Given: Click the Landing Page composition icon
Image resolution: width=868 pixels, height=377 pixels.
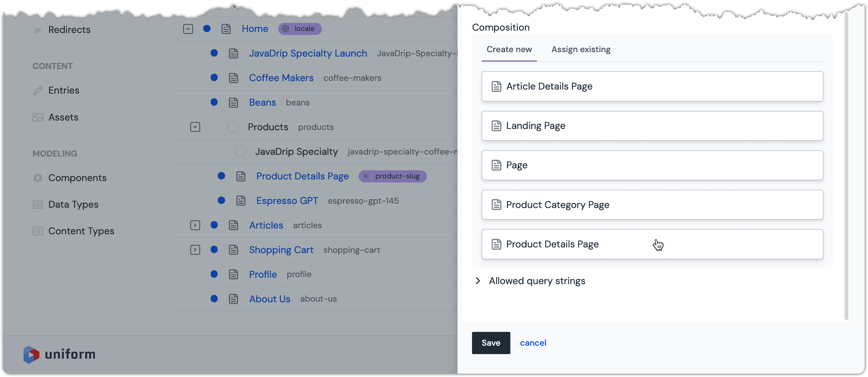Looking at the screenshot, I should click(496, 126).
